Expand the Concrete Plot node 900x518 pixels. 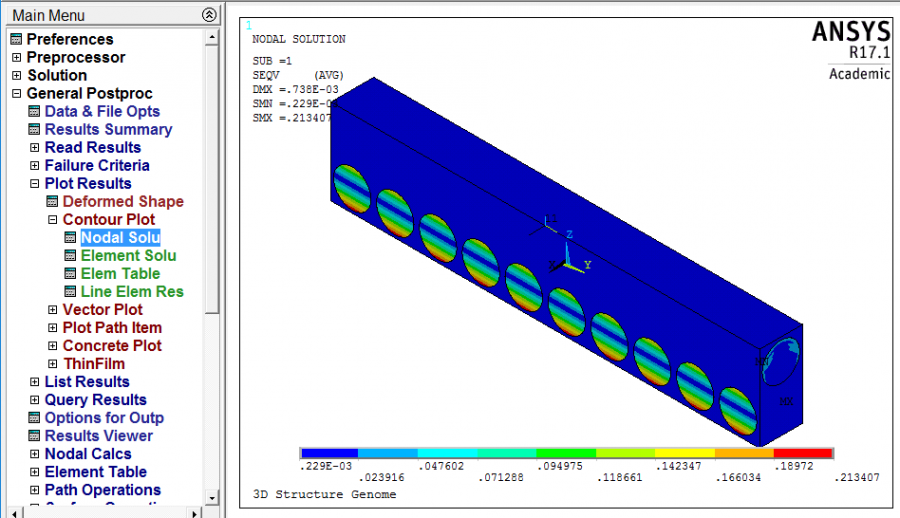click(x=52, y=346)
